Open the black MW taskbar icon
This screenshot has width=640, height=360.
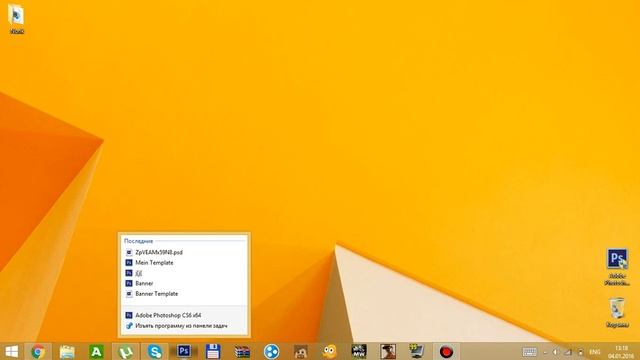tap(359, 351)
